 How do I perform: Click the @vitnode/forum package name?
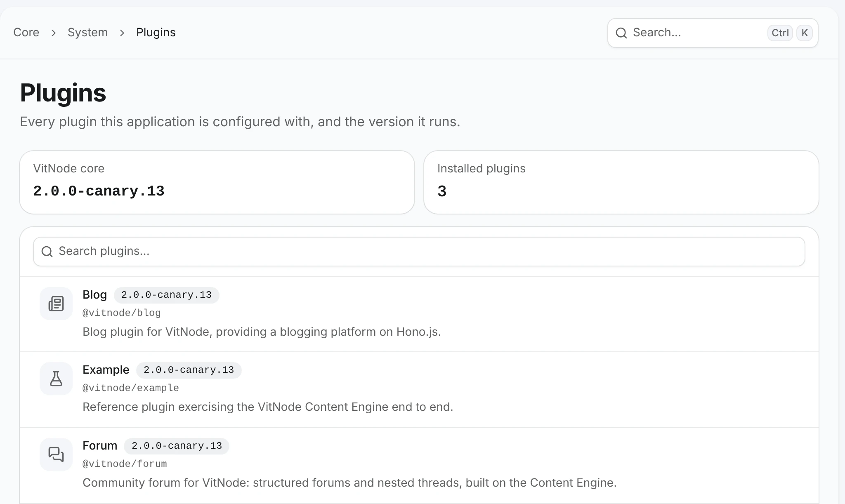tap(125, 464)
